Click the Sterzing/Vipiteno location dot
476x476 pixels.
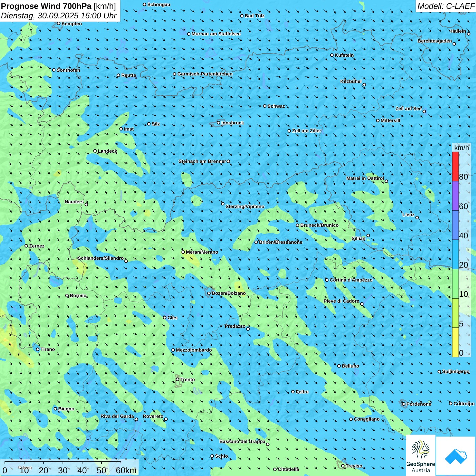click(223, 204)
